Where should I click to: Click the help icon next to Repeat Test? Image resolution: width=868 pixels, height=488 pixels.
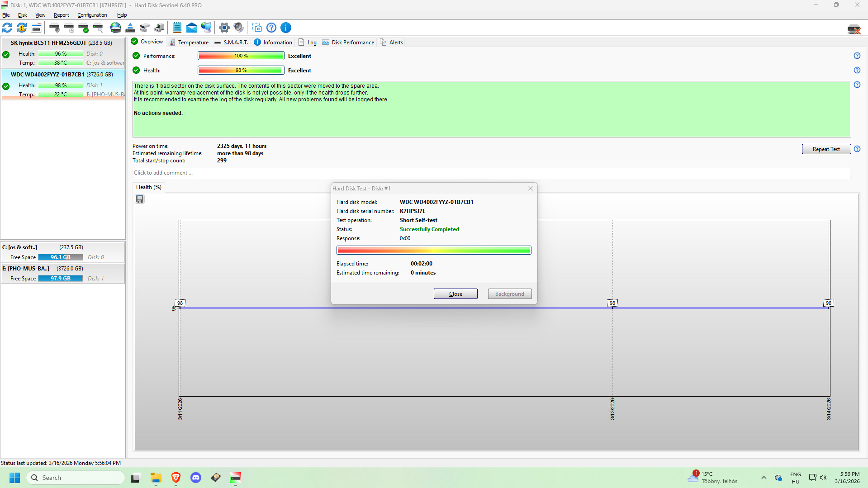[857, 149]
